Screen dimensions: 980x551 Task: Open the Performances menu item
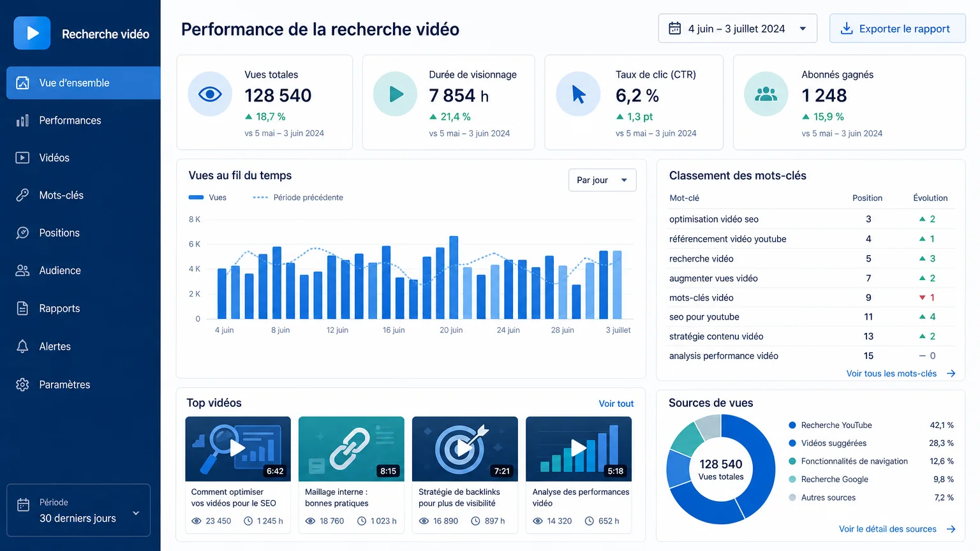[x=84, y=121]
